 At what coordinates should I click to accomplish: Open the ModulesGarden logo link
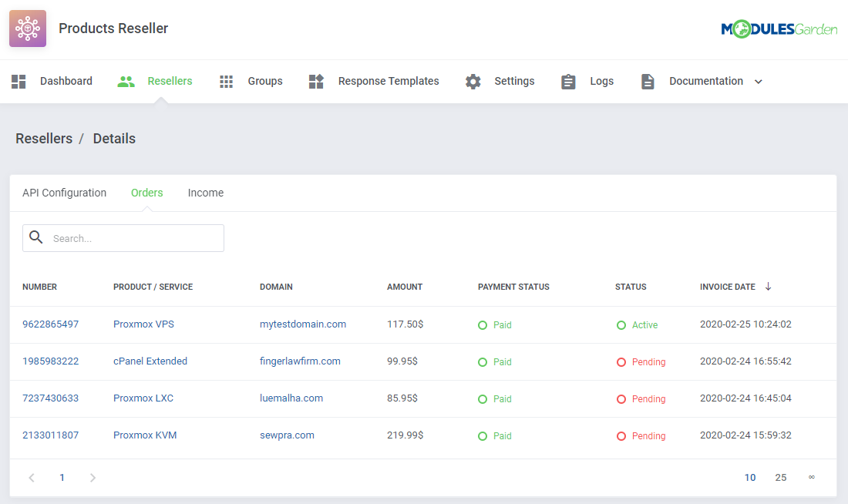[779, 29]
